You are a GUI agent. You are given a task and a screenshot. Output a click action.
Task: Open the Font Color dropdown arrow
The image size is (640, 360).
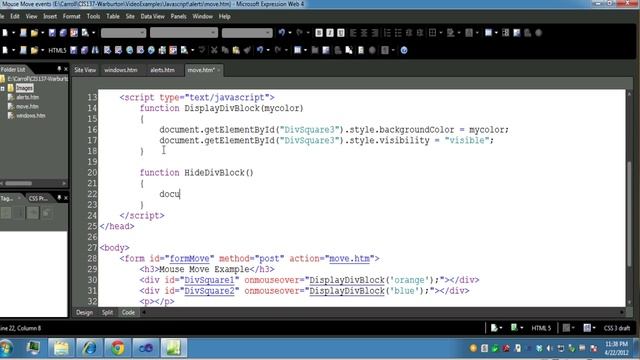pos(477,33)
